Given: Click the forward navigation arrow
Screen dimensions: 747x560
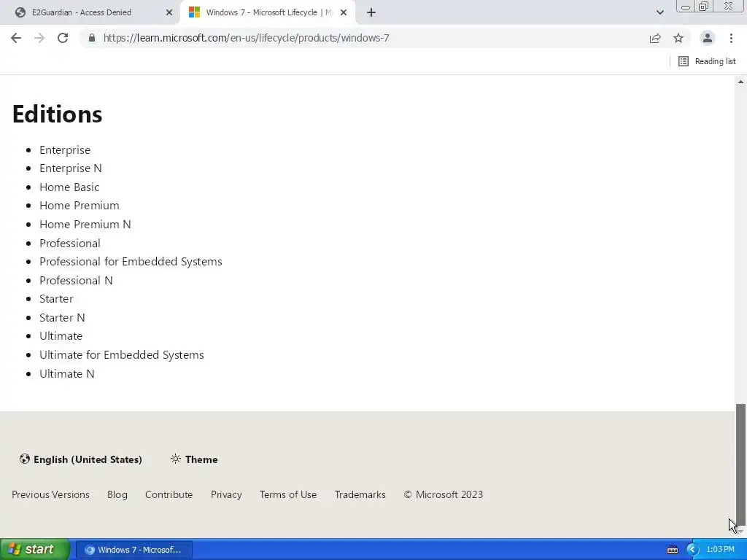Looking at the screenshot, I should pyautogui.click(x=39, y=38).
